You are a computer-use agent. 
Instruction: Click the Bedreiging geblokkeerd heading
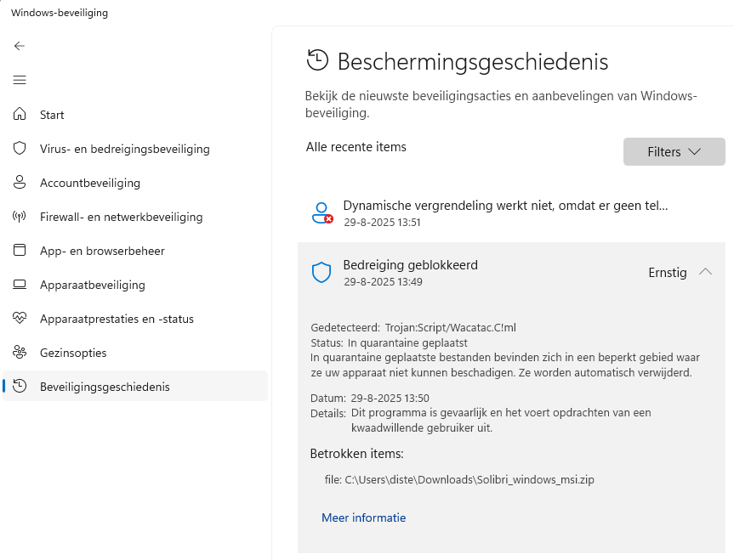coord(411,265)
